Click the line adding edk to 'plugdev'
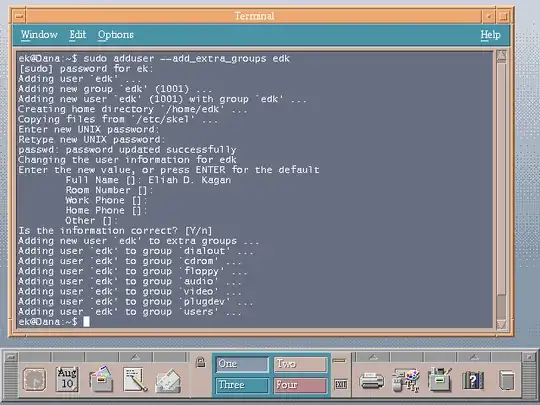 point(136,302)
